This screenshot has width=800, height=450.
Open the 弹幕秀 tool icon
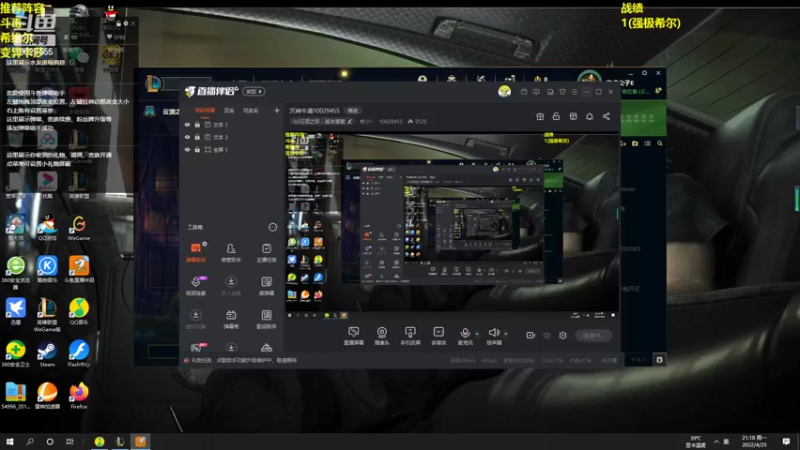pos(231,319)
